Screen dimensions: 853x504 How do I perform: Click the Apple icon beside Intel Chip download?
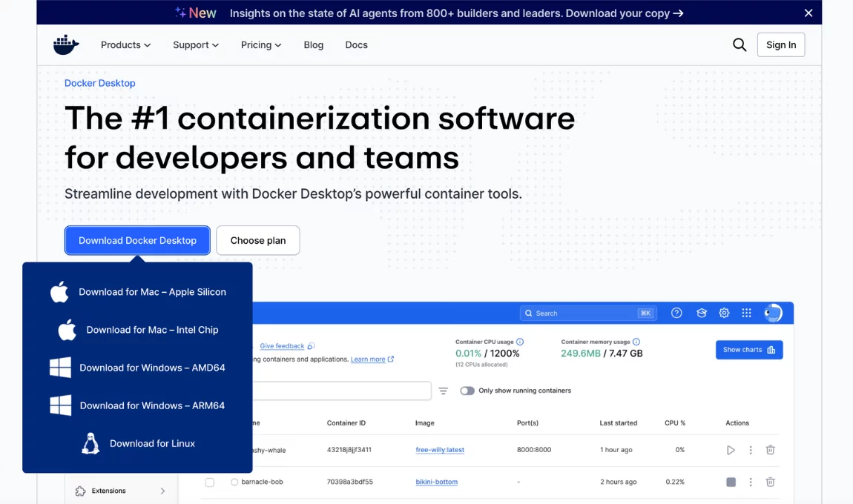[67, 330]
